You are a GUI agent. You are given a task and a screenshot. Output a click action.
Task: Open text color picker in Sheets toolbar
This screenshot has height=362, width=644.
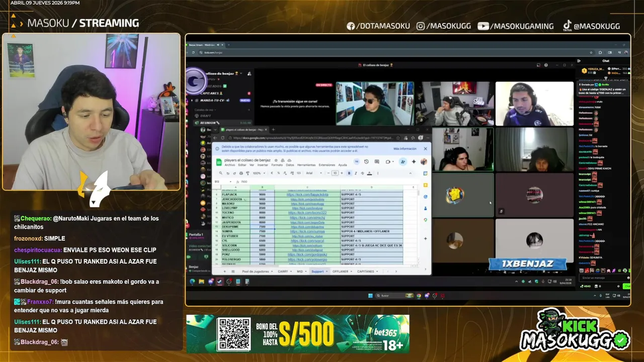[x=369, y=173]
